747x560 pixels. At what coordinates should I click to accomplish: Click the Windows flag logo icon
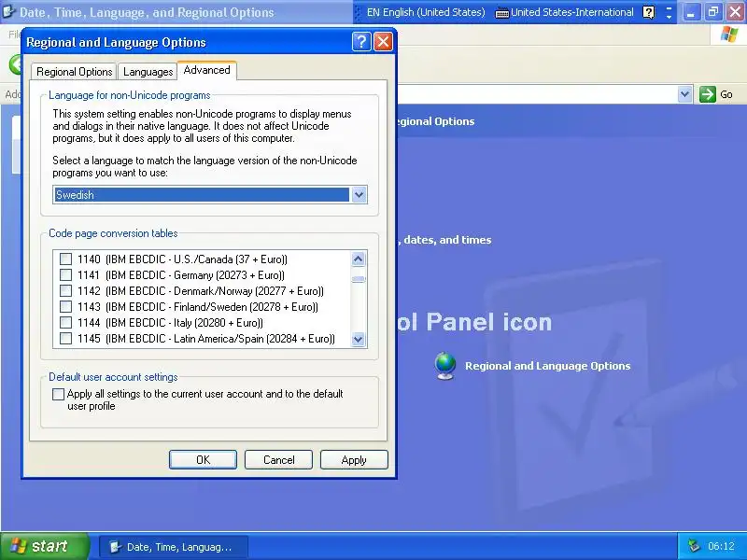(729, 35)
